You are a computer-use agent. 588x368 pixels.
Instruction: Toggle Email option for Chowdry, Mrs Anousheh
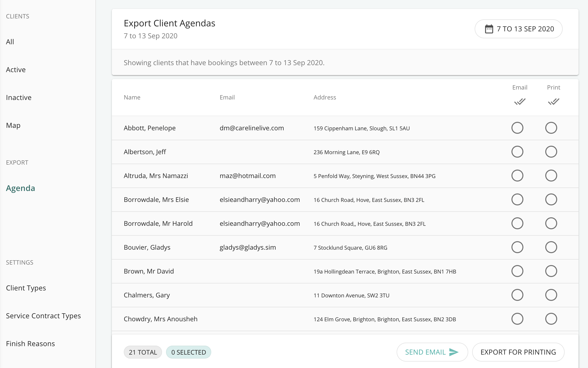point(517,319)
